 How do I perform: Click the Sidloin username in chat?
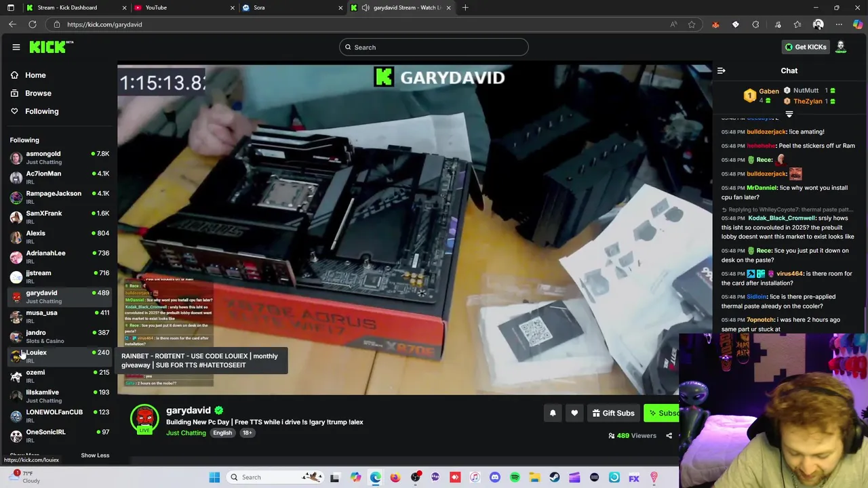pyautogui.click(x=757, y=297)
